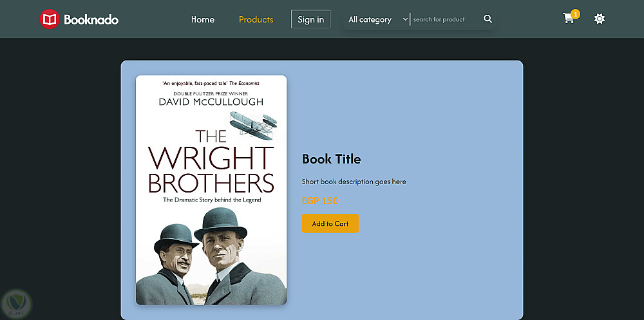644x320 pixels.
Task: Click the Add to Cart button
Action: [x=330, y=223]
